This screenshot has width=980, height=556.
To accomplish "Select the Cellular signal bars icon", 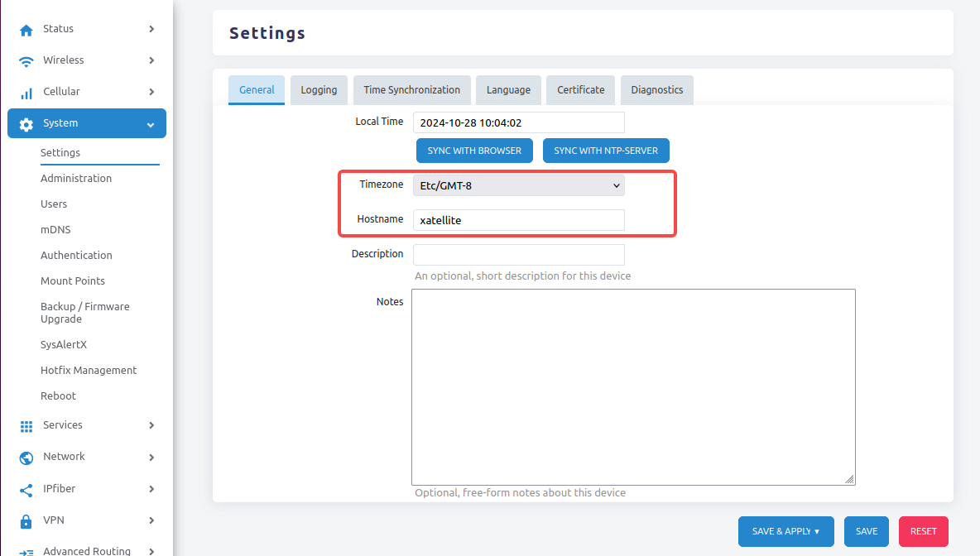I will point(26,91).
